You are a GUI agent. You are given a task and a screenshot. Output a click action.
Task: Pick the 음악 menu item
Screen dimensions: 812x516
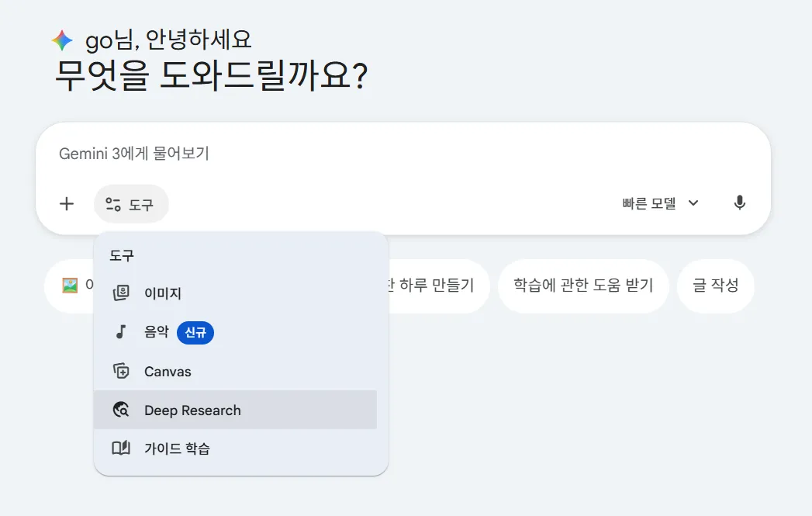pos(235,332)
